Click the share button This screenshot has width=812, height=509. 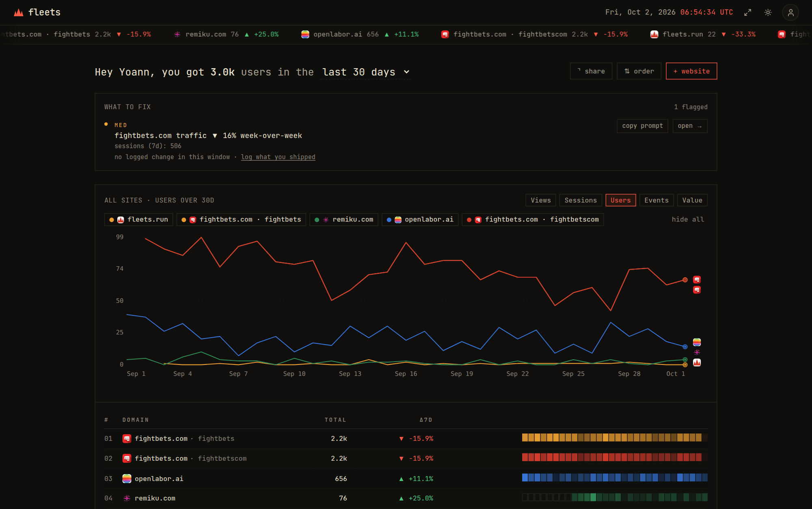point(591,71)
